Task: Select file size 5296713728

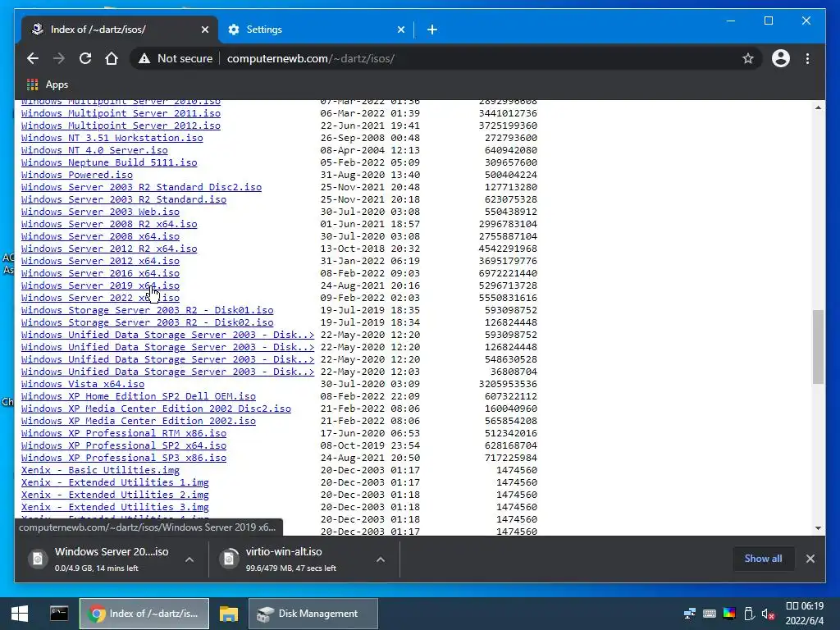Action: (x=508, y=285)
